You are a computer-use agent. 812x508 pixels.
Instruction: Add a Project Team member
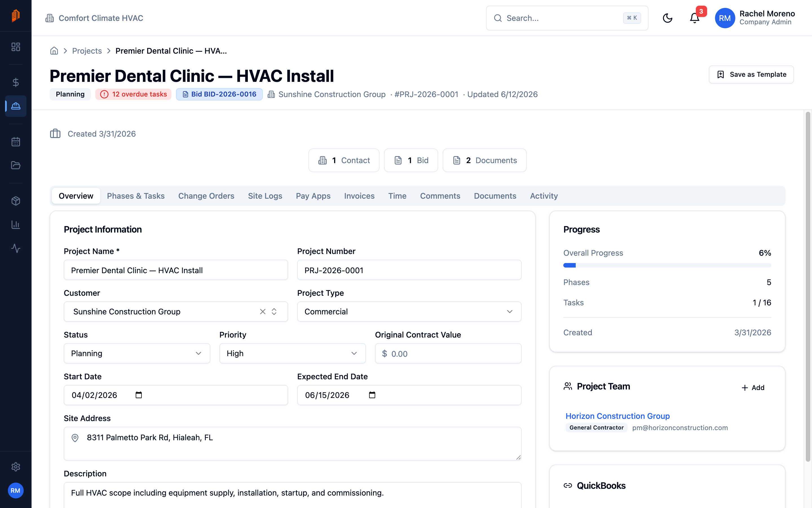pyautogui.click(x=753, y=388)
